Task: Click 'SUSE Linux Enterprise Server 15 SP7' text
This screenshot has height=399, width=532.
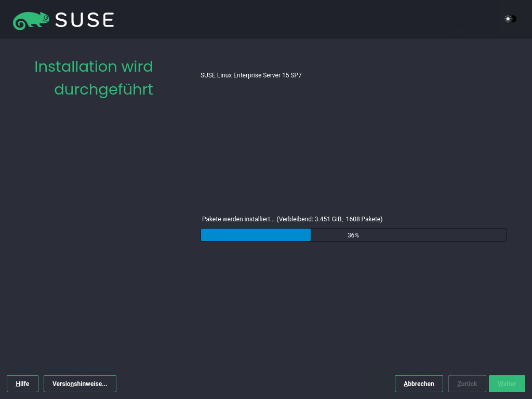Action: click(x=251, y=75)
